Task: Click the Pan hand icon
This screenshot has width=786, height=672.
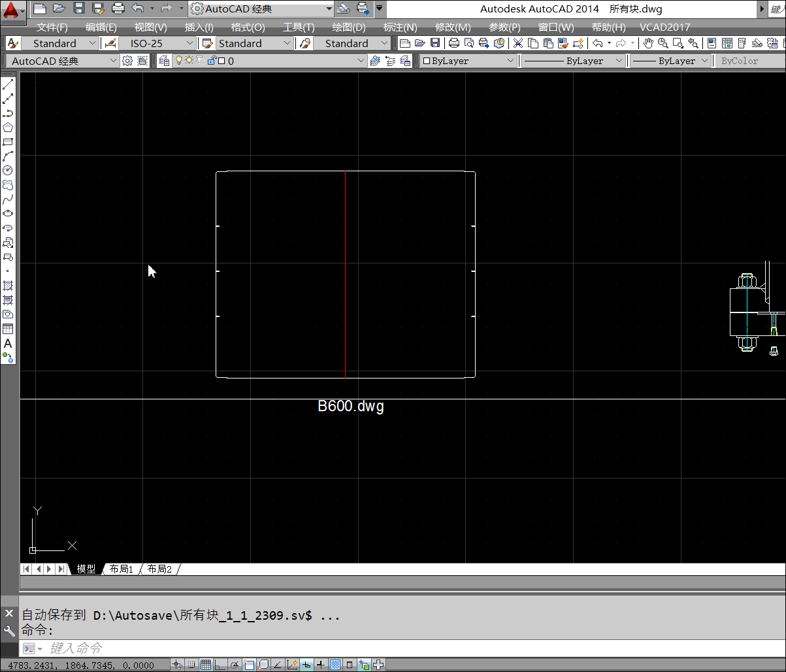Action: [647, 43]
